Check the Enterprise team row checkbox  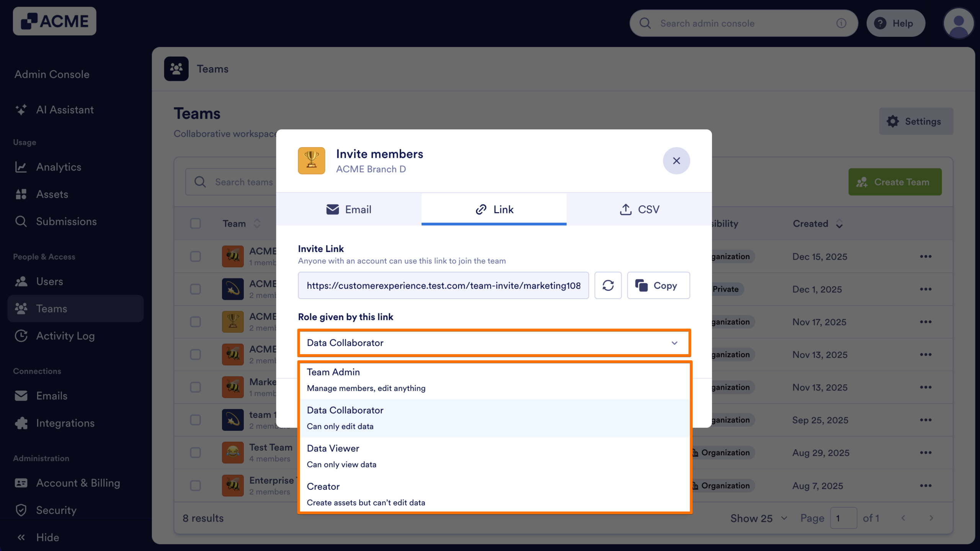pos(196,486)
